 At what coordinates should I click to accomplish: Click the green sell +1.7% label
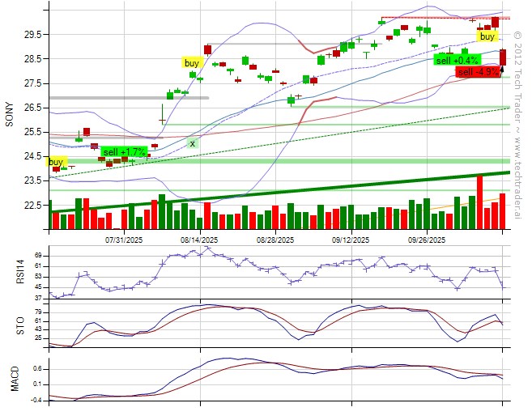tap(124, 151)
